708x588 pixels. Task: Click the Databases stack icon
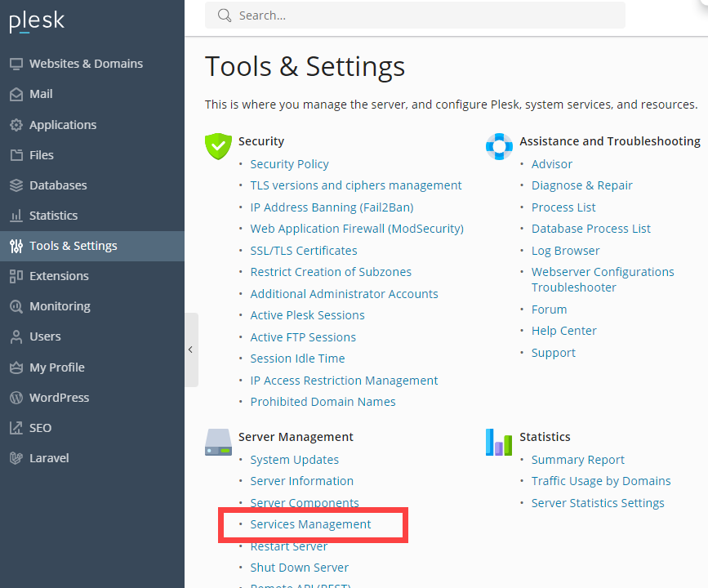click(16, 185)
